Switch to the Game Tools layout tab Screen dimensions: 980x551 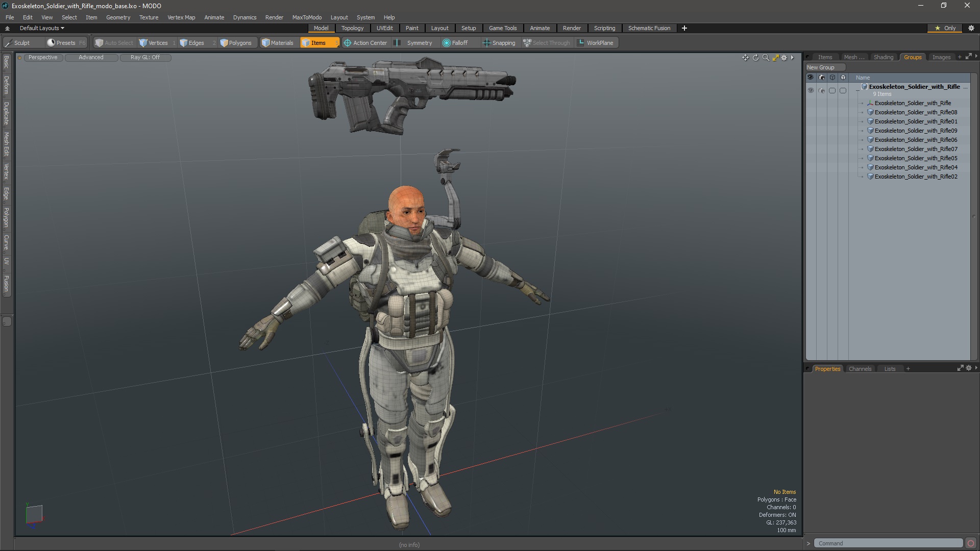[503, 28]
